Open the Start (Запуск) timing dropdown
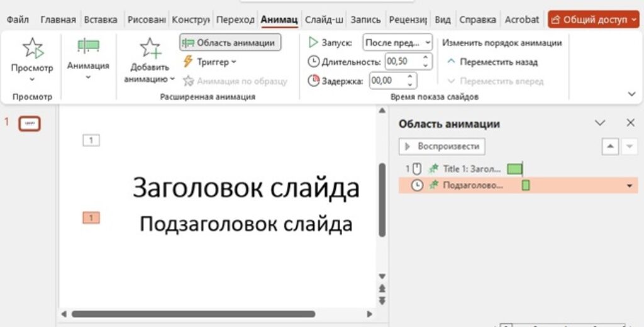The width and height of the screenshot is (644, 327). coord(397,43)
